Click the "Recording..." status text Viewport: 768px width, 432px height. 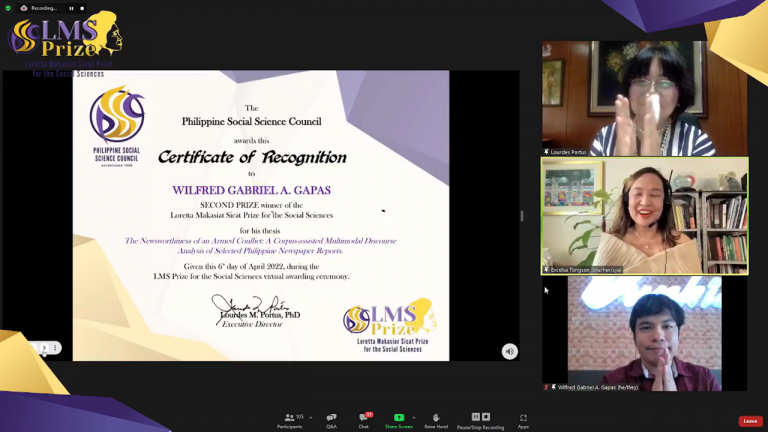pos(44,8)
